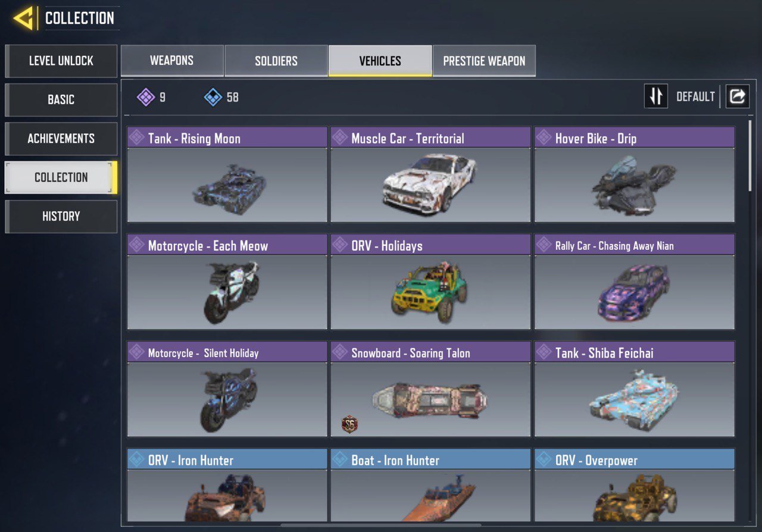This screenshot has height=532, width=762.
Task: Select the Basic sidebar option
Action: [x=61, y=100]
